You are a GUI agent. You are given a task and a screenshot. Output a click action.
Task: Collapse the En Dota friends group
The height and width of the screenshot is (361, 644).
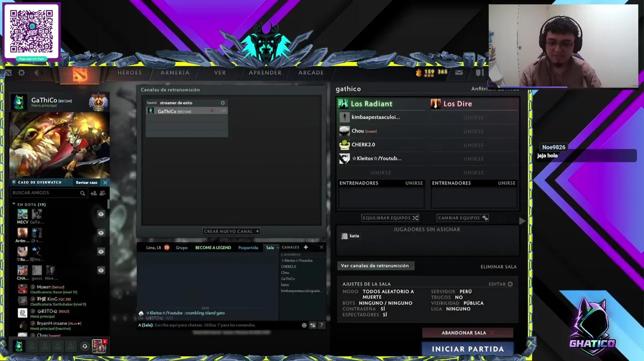point(14,205)
